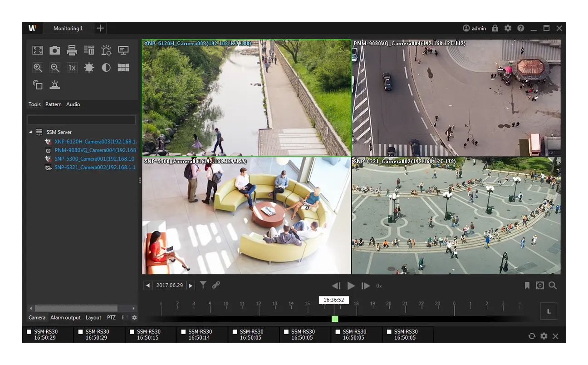Add a bookmark with the bookmark icon
Screen dimensions: 588x365
click(x=527, y=286)
